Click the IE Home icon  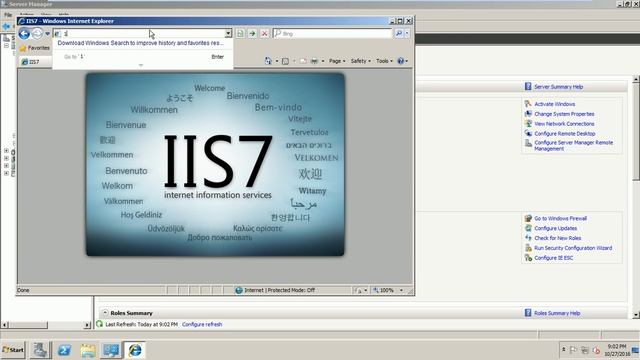coord(268,61)
